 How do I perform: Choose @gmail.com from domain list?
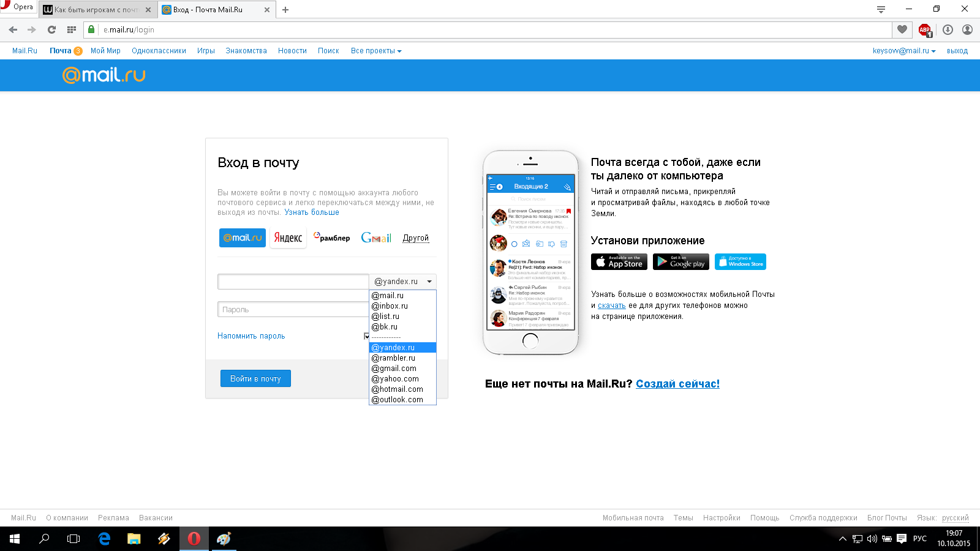click(x=403, y=369)
